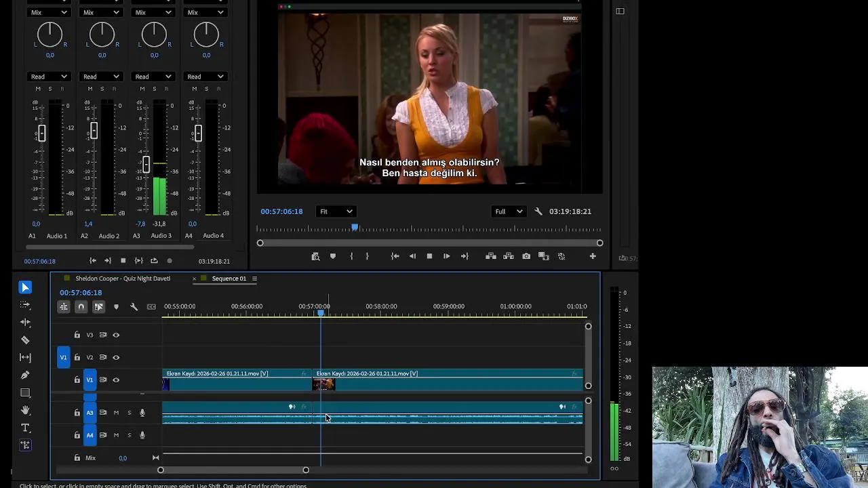
Task: Click Go to In in Program monitor
Action: point(395,256)
